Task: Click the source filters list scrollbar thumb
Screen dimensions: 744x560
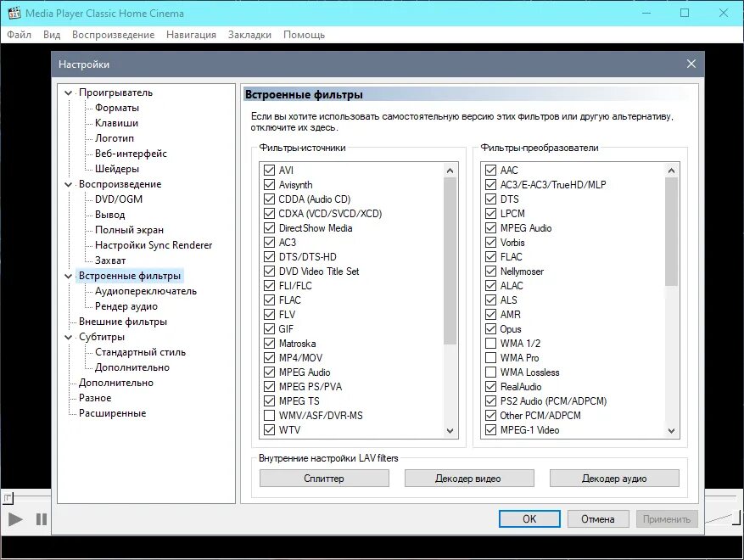Action: coord(450,260)
